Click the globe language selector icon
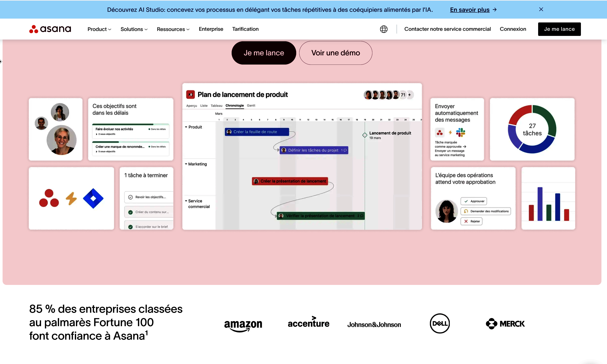Screen dimensions: 607x364 [384, 29]
